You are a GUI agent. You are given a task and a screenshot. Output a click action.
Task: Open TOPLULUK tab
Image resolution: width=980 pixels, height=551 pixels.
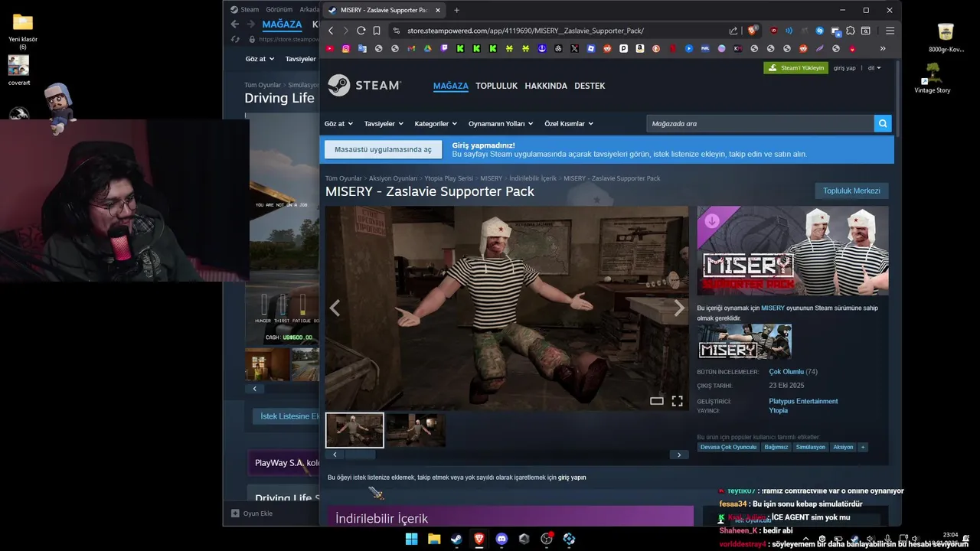click(x=496, y=86)
